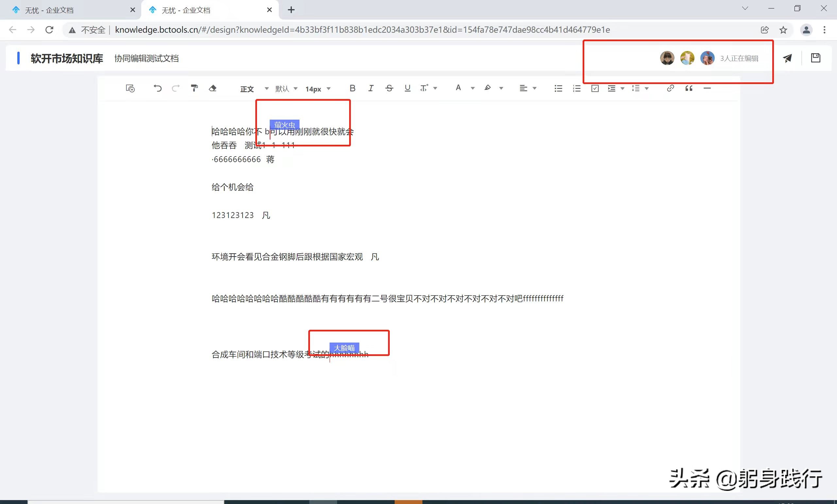The height and width of the screenshot is (504, 837).
Task: Select the format painter tool
Action: [194, 88]
